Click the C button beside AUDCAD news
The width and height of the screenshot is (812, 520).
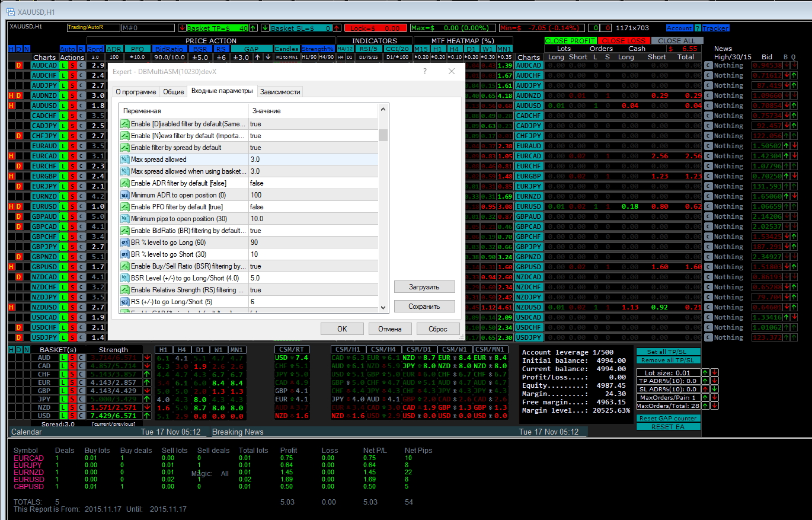point(708,65)
